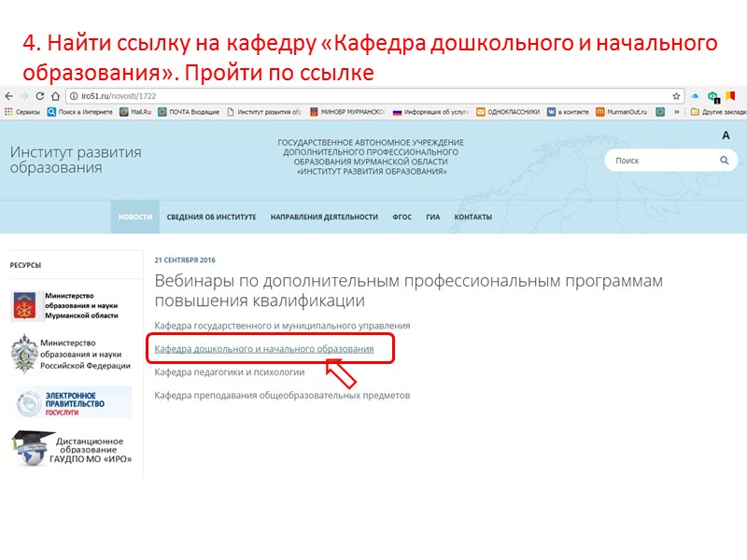This screenshot has height=560, width=747.
Task: Click the green extension icon with badge
Action: click(713, 97)
